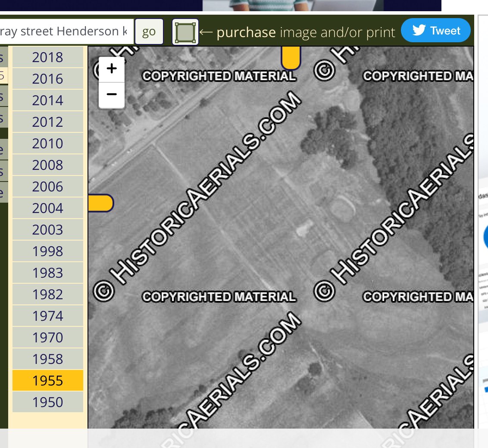The height and width of the screenshot is (448, 488).
Task: Click the Tweet button
Action: pyautogui.click(x=435, y=30)
